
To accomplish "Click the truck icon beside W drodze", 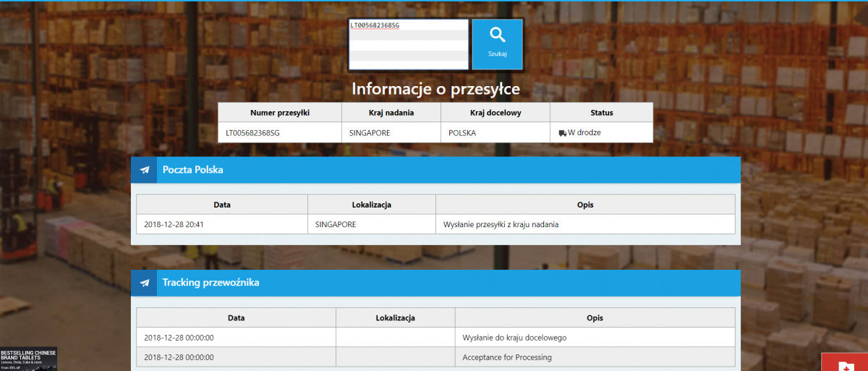I will click(562, 133).
